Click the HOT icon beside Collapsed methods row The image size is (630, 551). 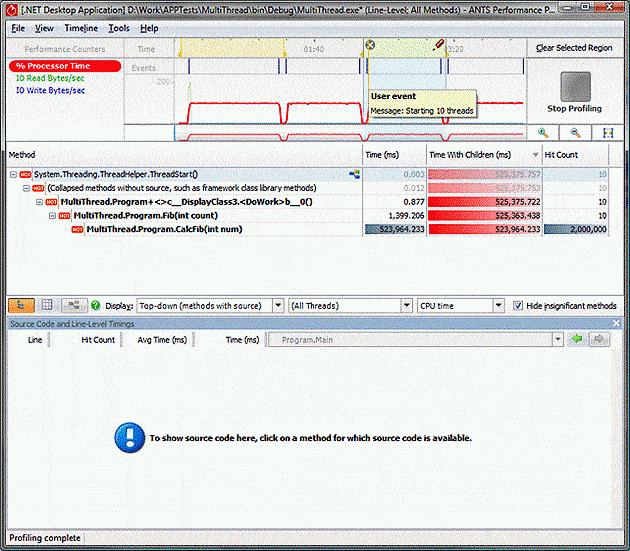(x=39, y=188)
